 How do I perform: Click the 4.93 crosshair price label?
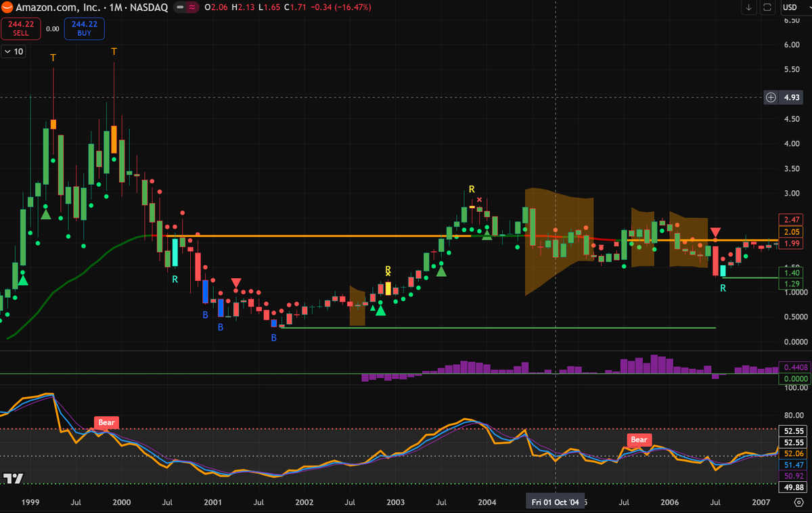point(792,97)
